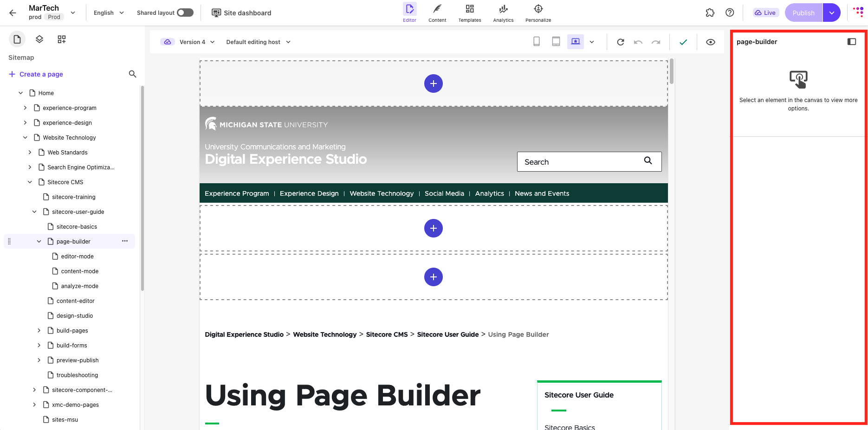
Task: Switch to mobile device preview
Action: [537, 42]
